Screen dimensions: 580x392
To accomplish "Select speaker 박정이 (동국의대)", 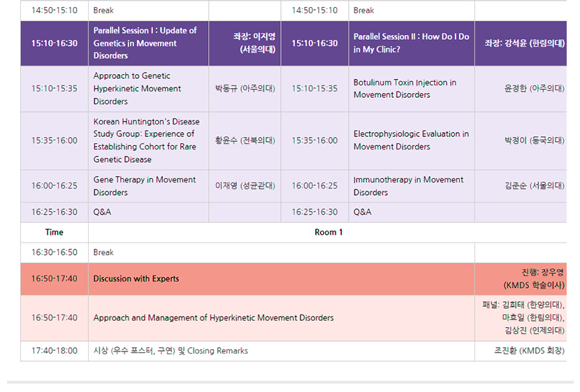I will [x=534, y=140].
